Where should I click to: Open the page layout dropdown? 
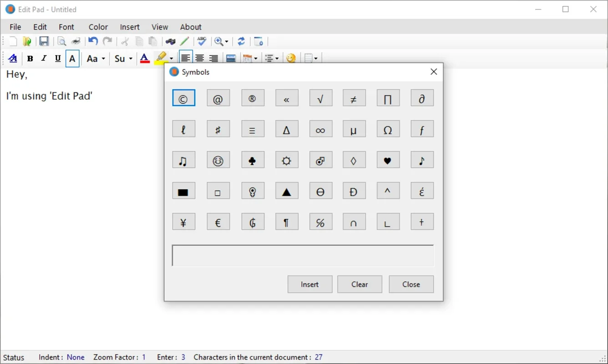tap(316, 59)
